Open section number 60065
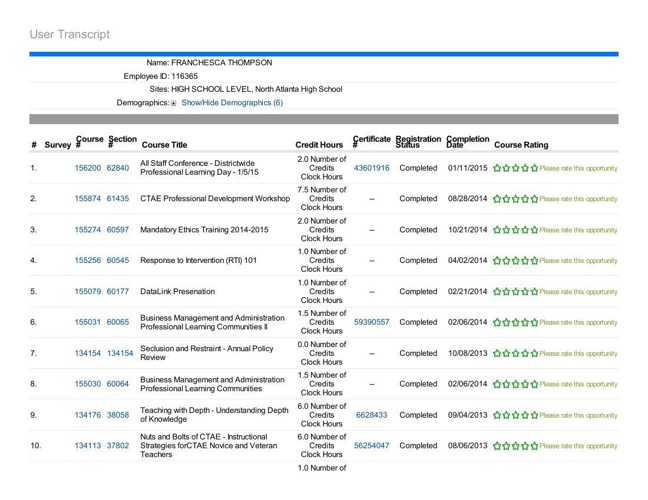The height and width of the screenshot is (500, 648). coord(118,322)
